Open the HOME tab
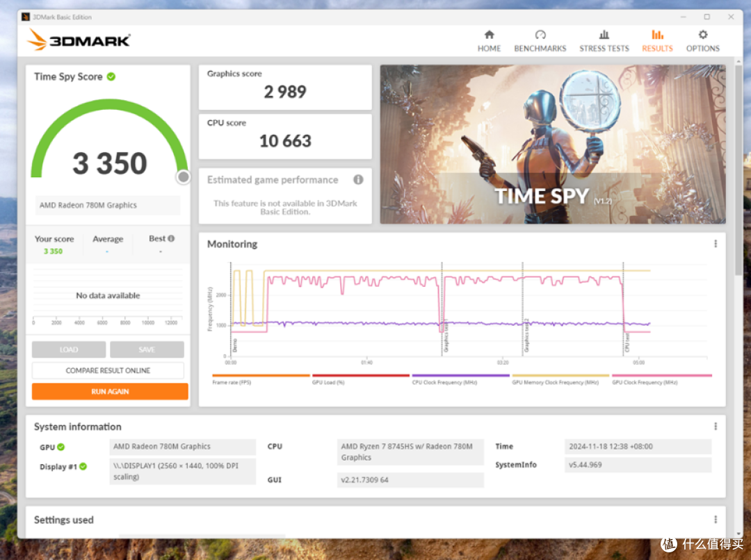The width and height of the screenshot is (751, 560). point(489,41)
